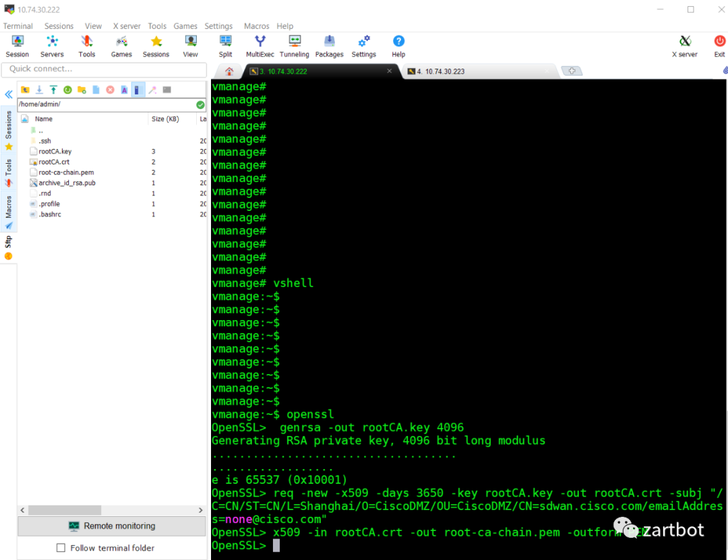This screenshot has width=728, height=560.
Task: Open the Macros vertical sidebar tab
Action: click(x=8, y=212)
